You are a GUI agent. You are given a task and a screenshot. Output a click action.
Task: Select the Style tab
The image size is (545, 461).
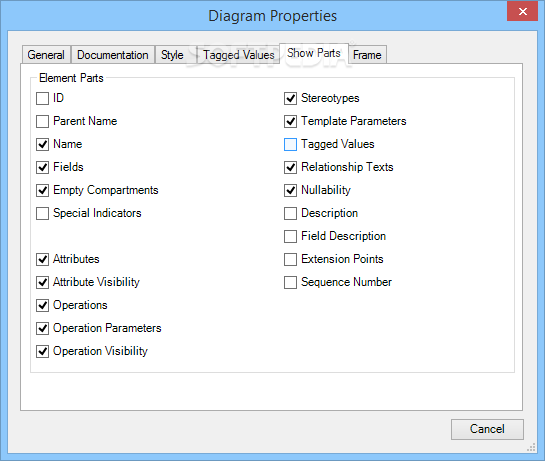(172, 55)
